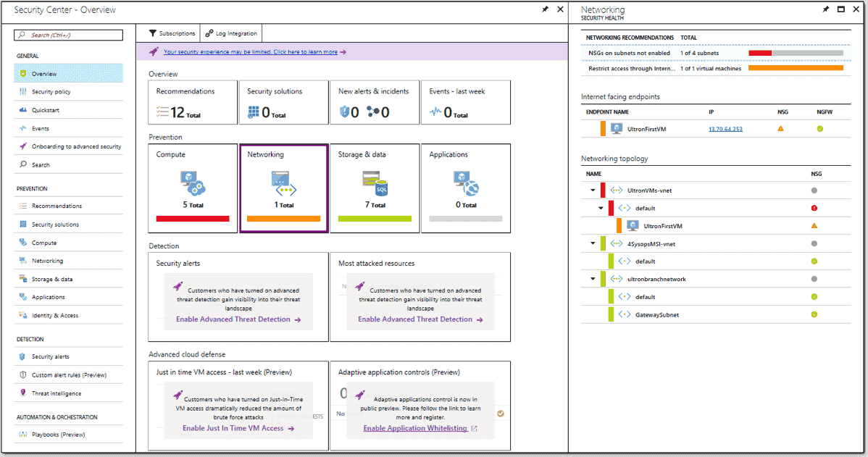868x457 pixels.
Task: Open the New alerts & incidents tile
Action: 375,102
